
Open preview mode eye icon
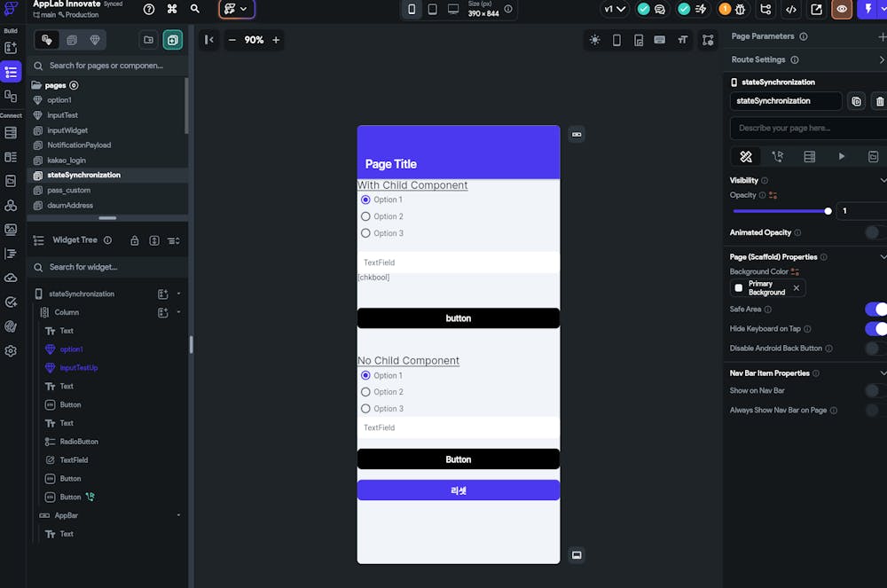842,9
